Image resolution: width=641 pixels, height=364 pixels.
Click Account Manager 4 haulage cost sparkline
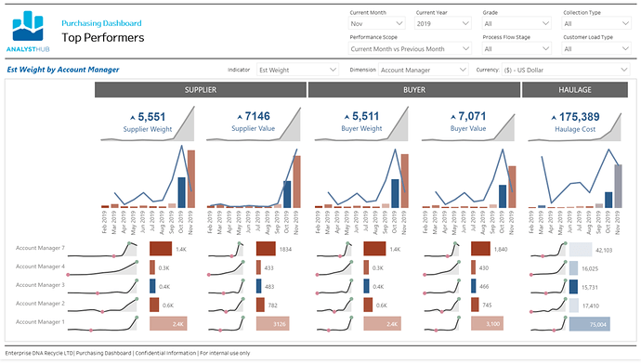pos(548,268)
